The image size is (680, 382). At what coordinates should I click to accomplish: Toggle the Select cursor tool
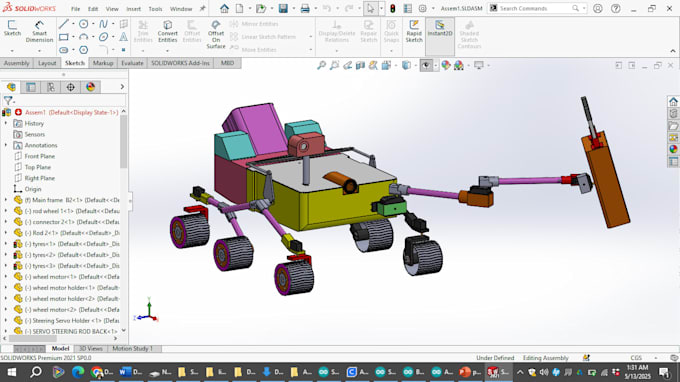coord(370,8)
